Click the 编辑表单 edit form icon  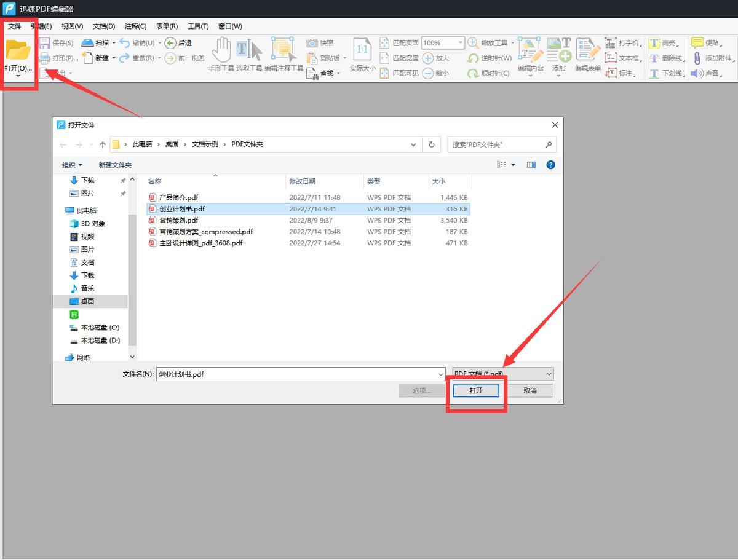(x=587, y=50)
